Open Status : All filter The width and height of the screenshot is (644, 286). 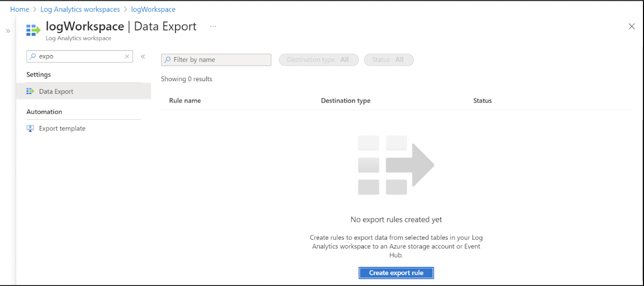tap(388, 60)
